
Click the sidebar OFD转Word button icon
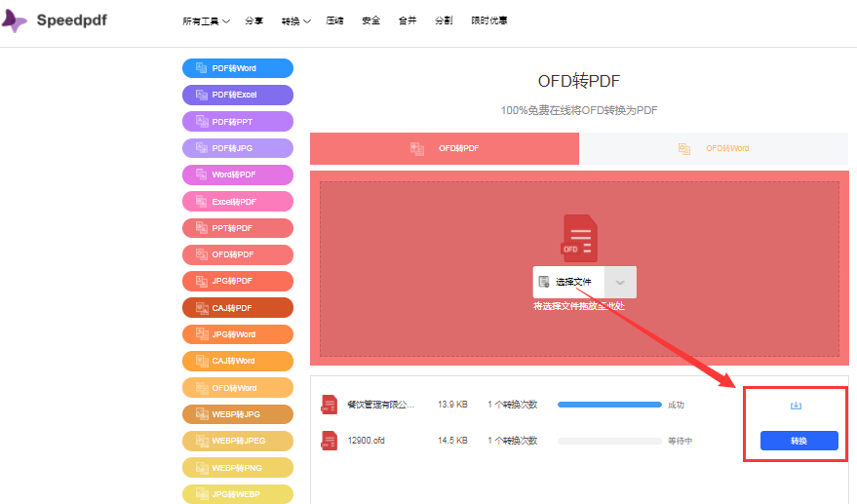[x=202, y=388]
